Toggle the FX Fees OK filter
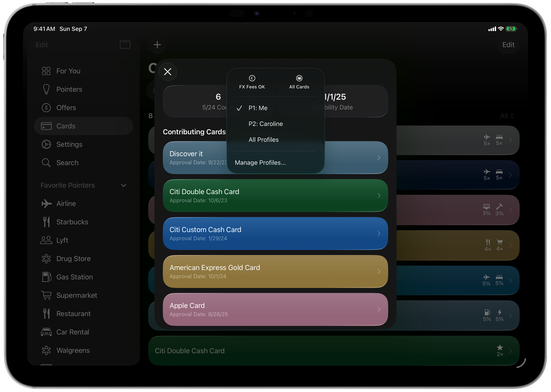The height and width of the screenshot is (392, 551). click(x=252, y=82)
